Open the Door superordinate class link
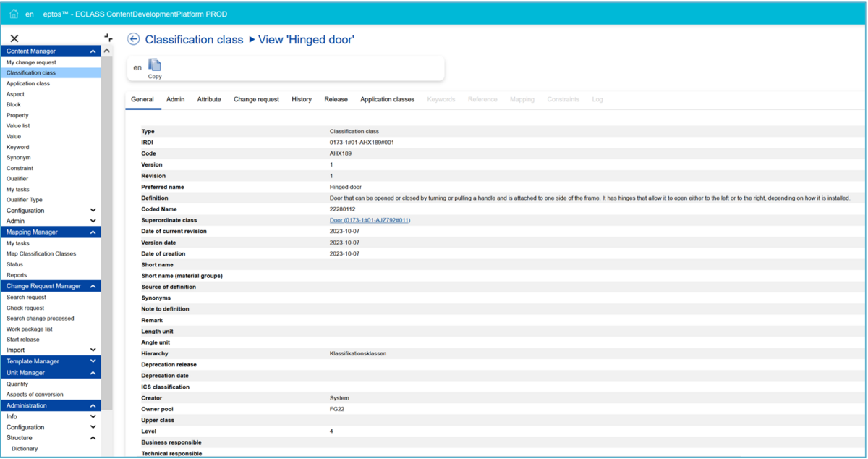 (x=370, y=220)
